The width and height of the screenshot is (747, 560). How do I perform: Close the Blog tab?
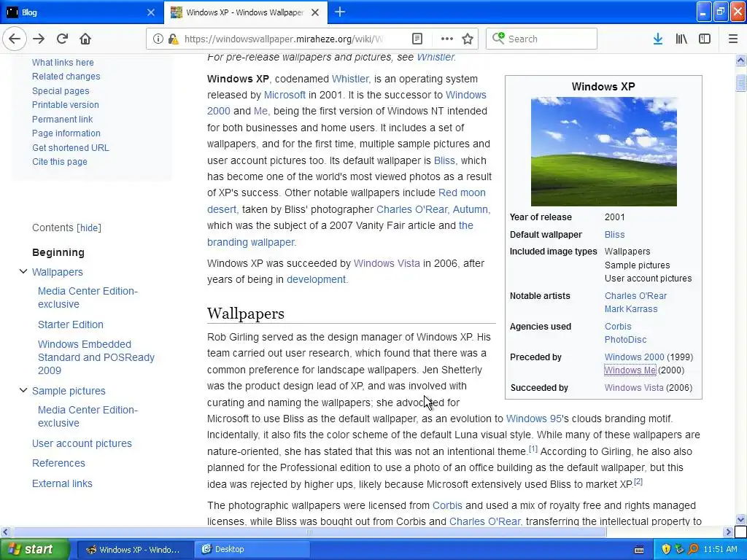[150, 12]
